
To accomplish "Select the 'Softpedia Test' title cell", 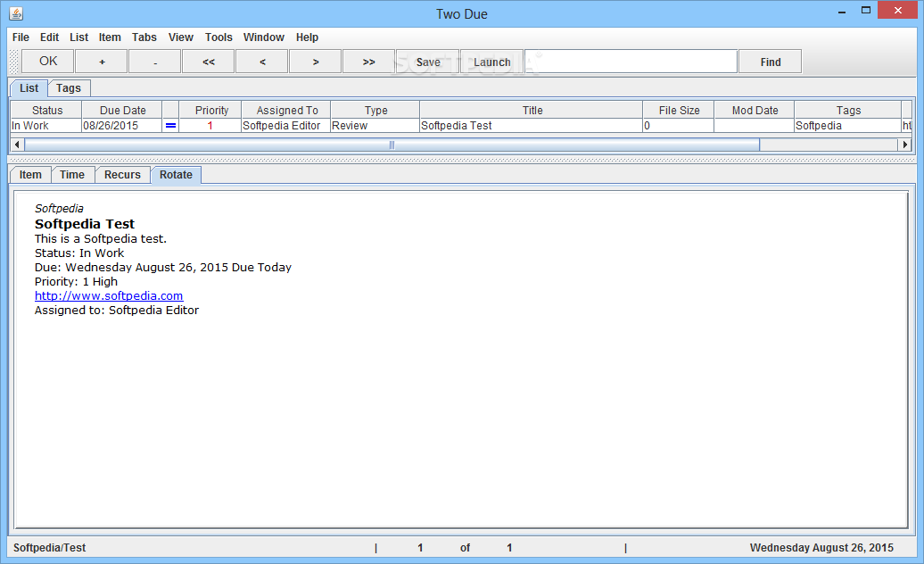I will click(x=531, y=126).
